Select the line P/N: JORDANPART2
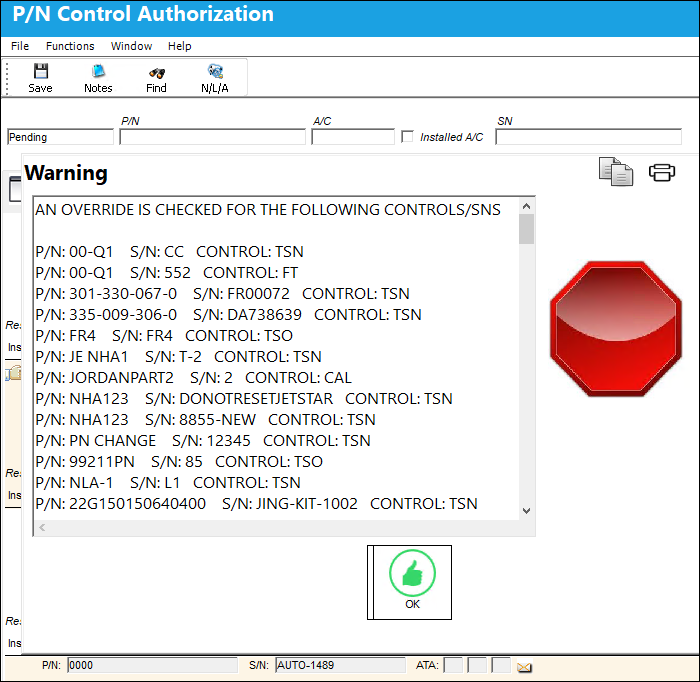The height and width of the screenshot is (682, 700). click(193, 378)
